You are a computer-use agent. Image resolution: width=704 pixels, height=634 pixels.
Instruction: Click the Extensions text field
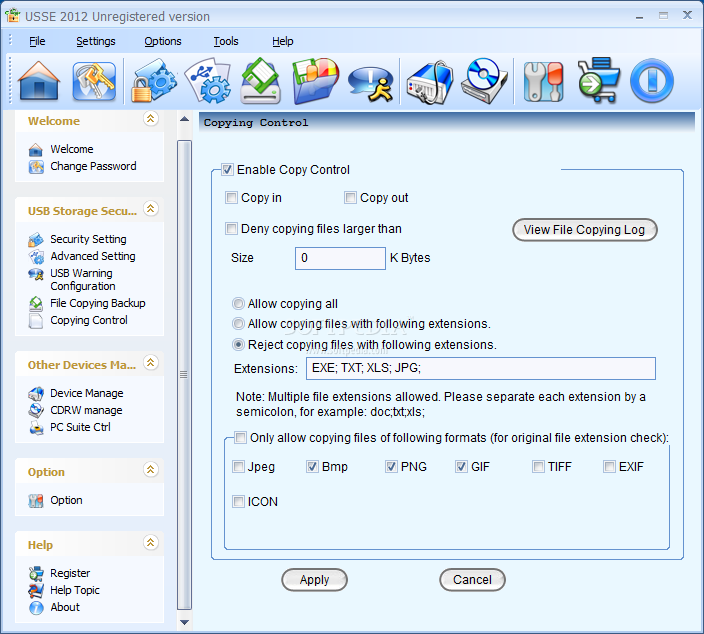[481, 368]
